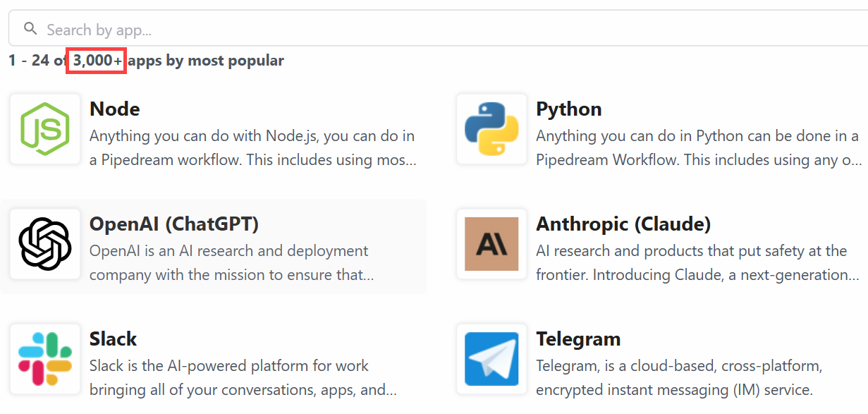Open the Slack app title link
Screen dimensions: 868x414
(114, 339)
